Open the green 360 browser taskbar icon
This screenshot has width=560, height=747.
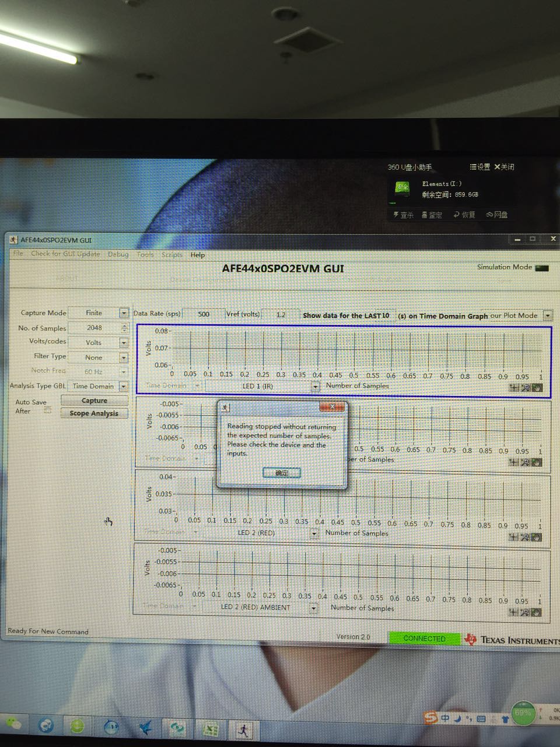pos(77,727)
